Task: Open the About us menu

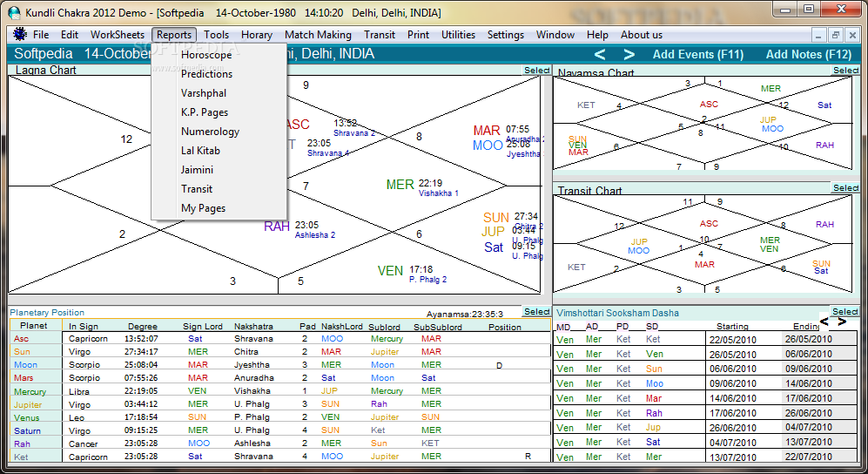Action: [641, 34]
